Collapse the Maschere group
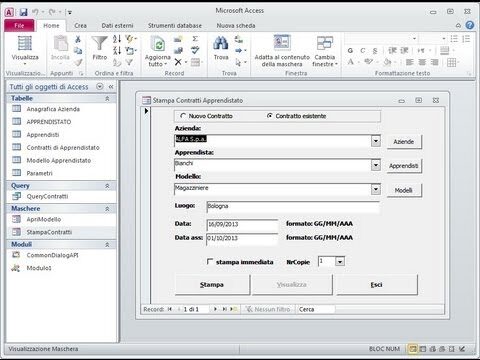Screen dimensions: 480x360 107,209
